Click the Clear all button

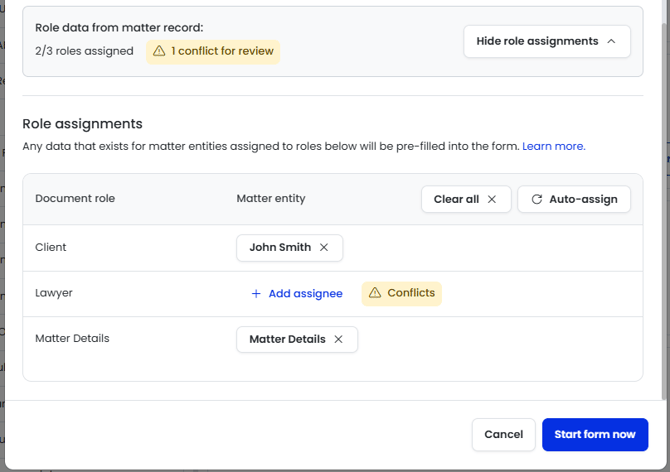(466, 199)
